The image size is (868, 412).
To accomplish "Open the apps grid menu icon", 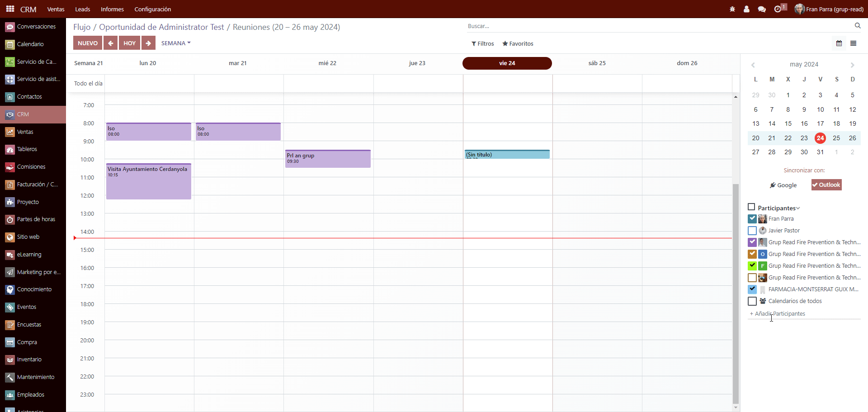I will click(10, 9).
